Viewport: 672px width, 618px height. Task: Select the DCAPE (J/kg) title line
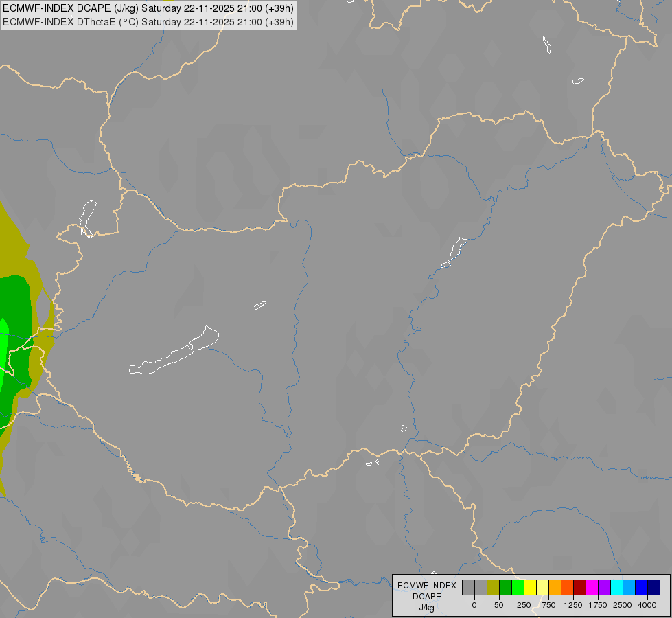(x=148, y=8)
